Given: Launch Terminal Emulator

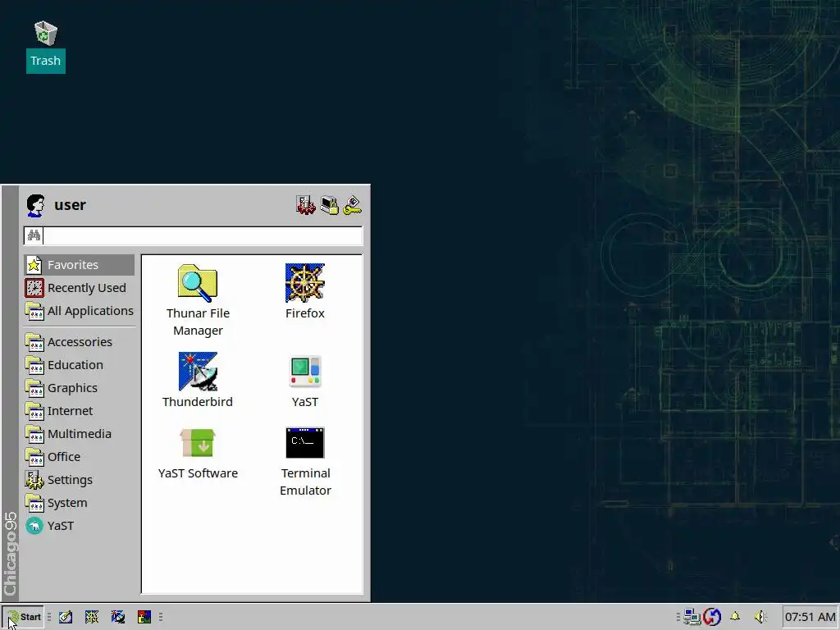Looking at the screenshot, I should 305,462.
